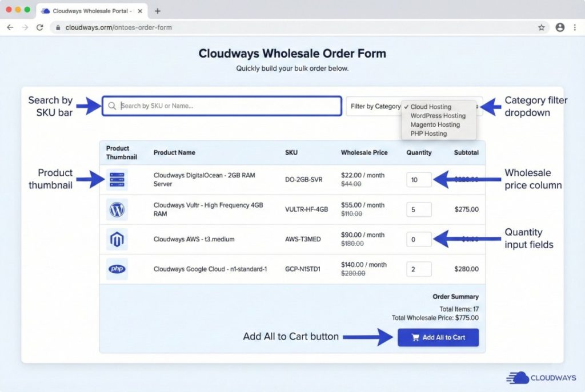Reload the page with the refresh icon
Viewport: 585px width, 392px height.
tap(39, 27)
